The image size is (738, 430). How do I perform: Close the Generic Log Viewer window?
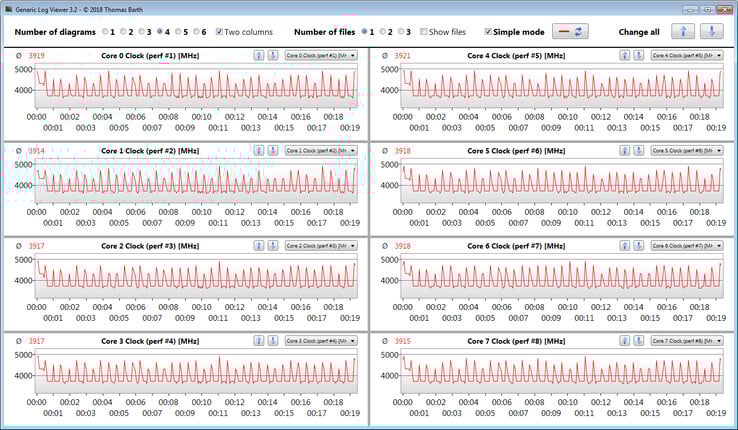[723, 9]
